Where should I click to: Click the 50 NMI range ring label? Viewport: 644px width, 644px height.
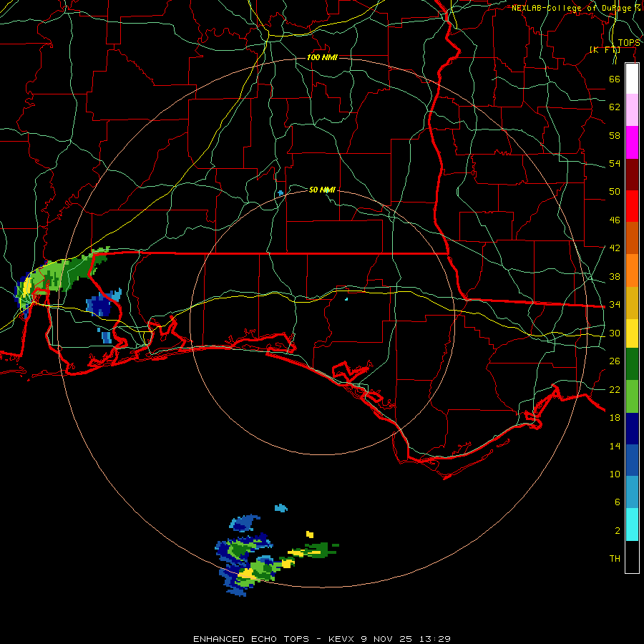pyautogui.click(x=322, y=190)
